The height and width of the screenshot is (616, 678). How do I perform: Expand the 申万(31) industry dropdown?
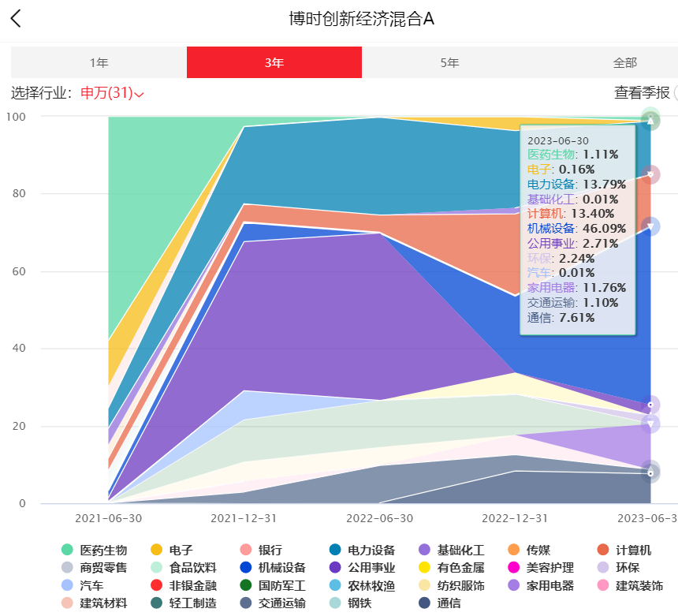[112, 93]
